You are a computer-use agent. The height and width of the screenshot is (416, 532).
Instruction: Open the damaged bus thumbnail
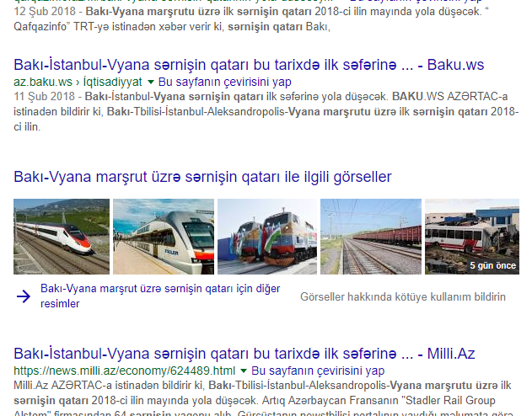[x=471, y=237]
